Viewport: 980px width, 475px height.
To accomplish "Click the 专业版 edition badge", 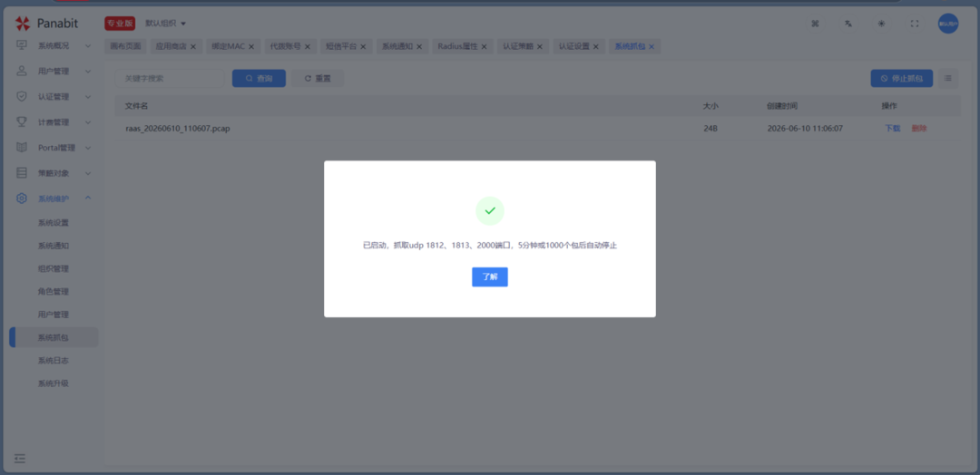I will [x=120, y=24].
